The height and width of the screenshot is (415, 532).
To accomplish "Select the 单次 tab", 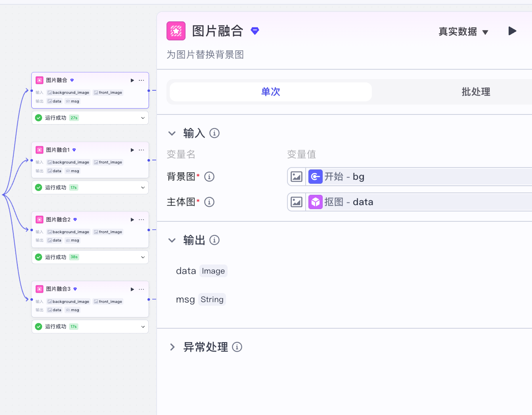I will click(x=270, y=91).
